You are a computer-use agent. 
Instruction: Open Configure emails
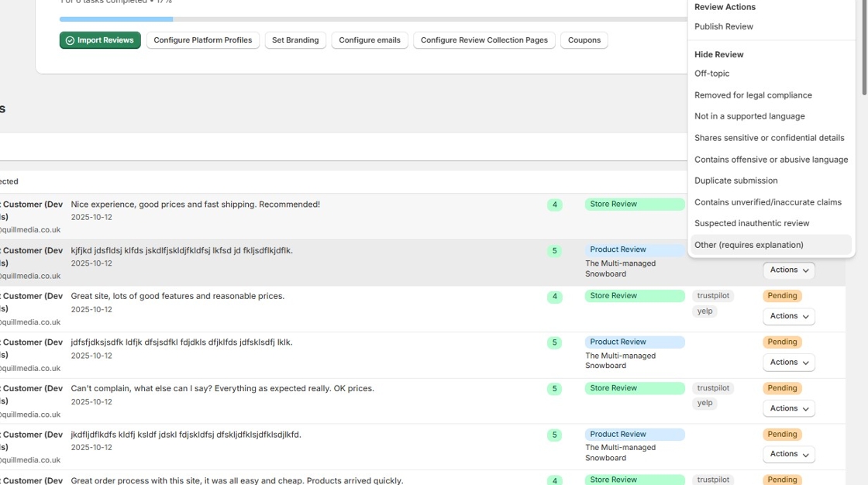(x=370, y=40)
